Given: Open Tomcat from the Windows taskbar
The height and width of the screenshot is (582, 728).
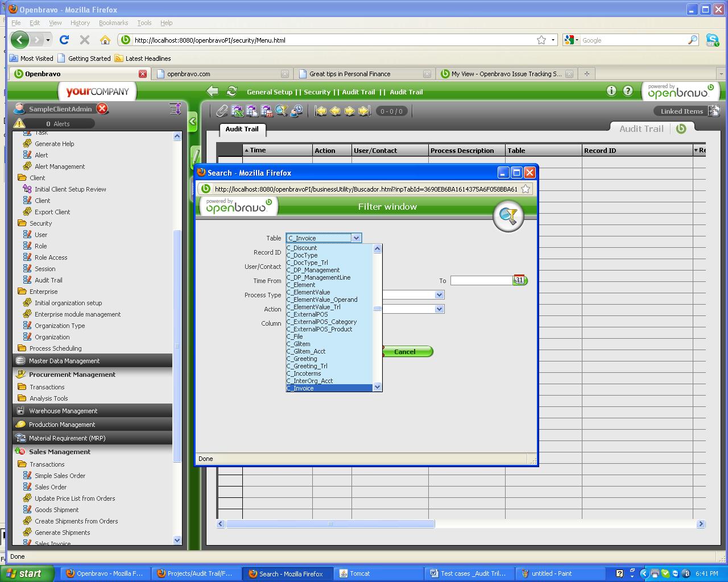Looking at the screenshot, I should (359, 573).
